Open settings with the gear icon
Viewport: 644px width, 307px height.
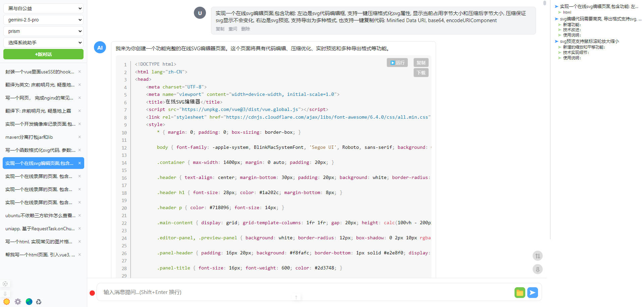click(18, 302)
